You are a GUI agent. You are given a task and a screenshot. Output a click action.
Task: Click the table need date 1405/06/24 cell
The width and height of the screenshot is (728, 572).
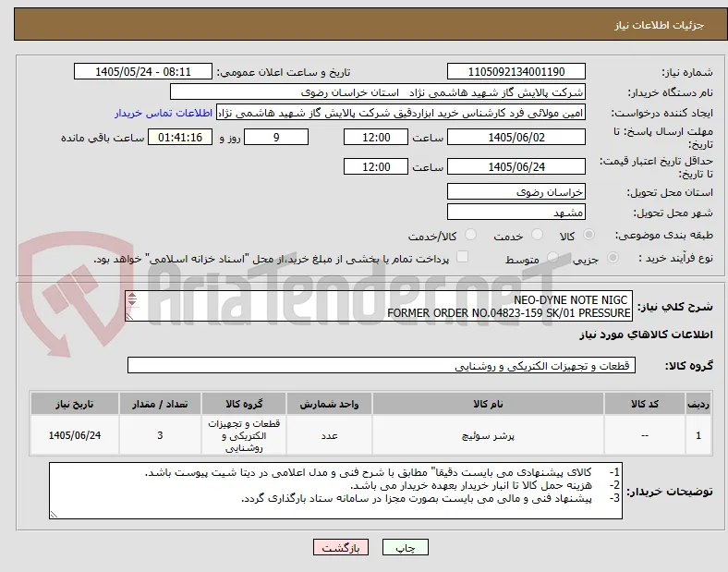coord(75,435)
